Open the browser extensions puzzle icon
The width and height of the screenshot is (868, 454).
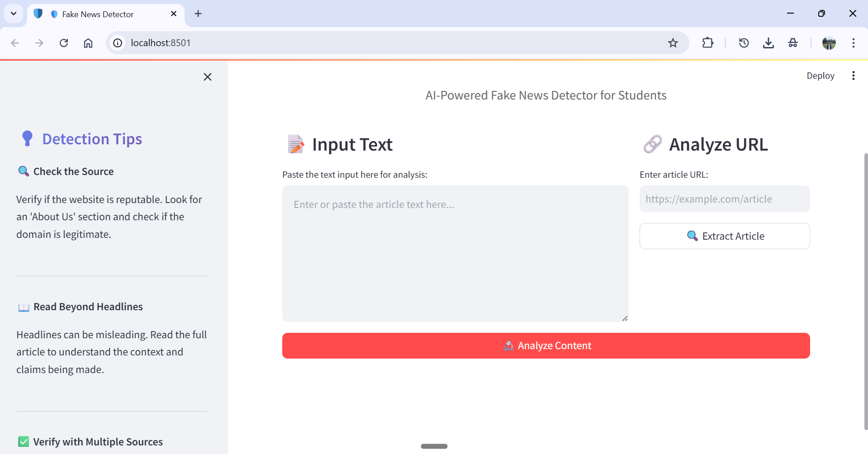click(708, 43)
